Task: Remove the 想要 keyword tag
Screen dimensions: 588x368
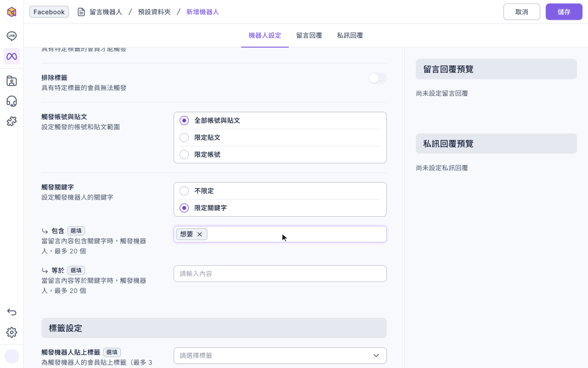Action: point(199,234)
